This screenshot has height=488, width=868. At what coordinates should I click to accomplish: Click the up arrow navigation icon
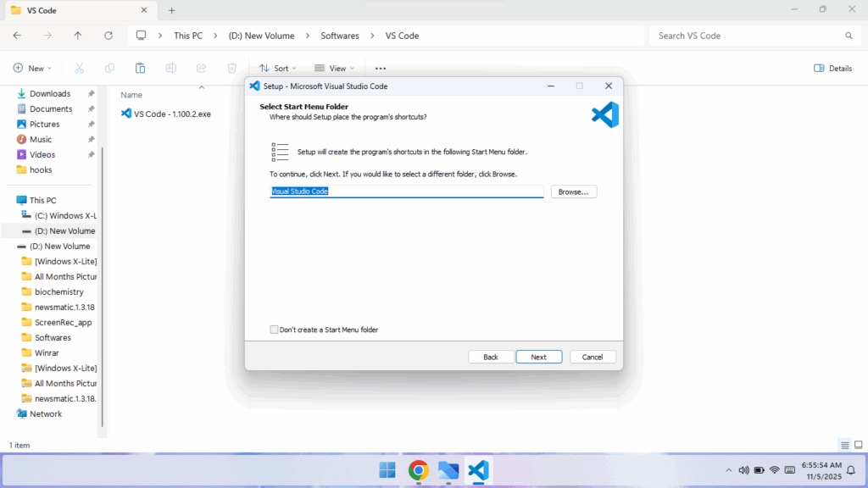pyautogui.click(x=78, y=36)
